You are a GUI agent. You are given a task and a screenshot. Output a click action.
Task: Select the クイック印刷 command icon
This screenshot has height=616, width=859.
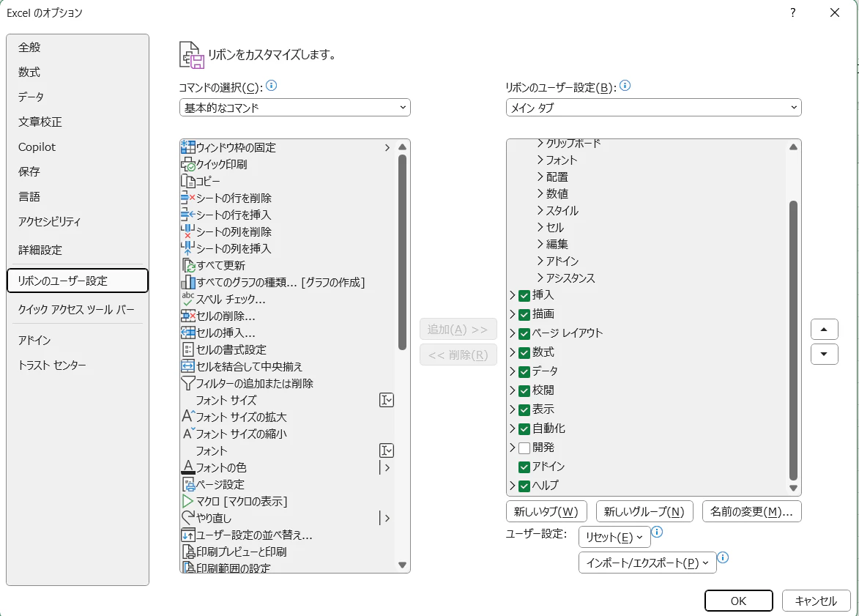click(x=188, y=164)
